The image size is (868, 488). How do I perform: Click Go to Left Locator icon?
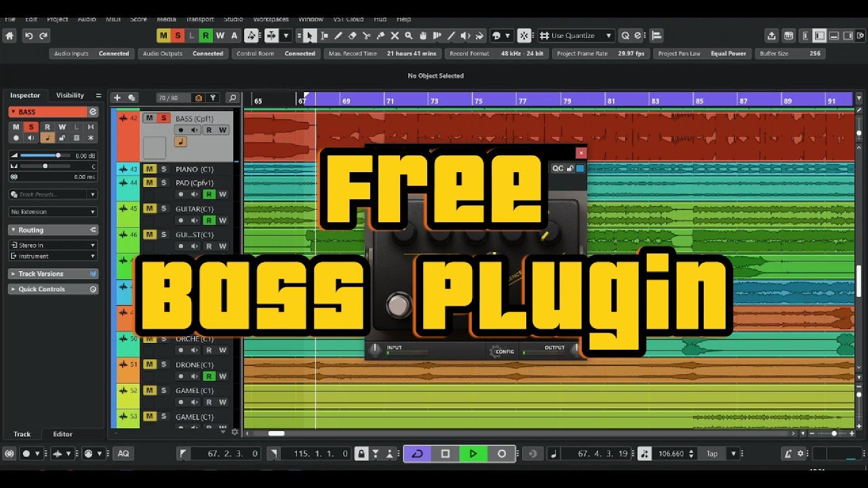click(x=183, y=454)
